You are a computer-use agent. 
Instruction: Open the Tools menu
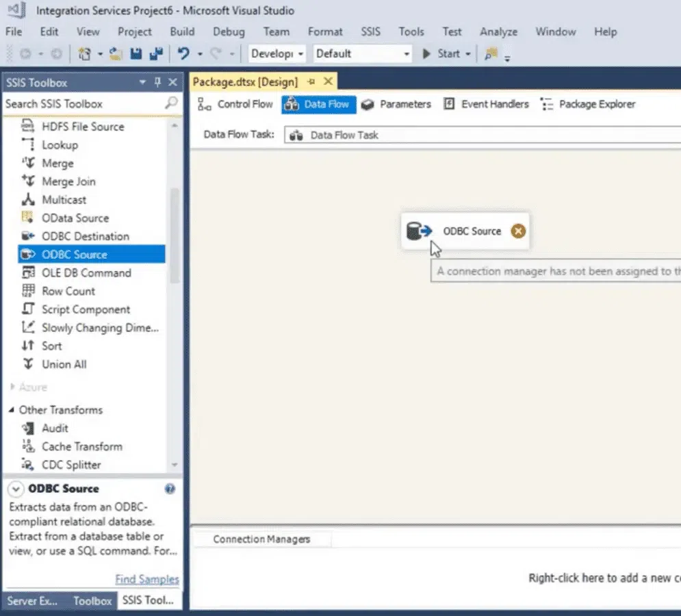[x=411, y=31]
